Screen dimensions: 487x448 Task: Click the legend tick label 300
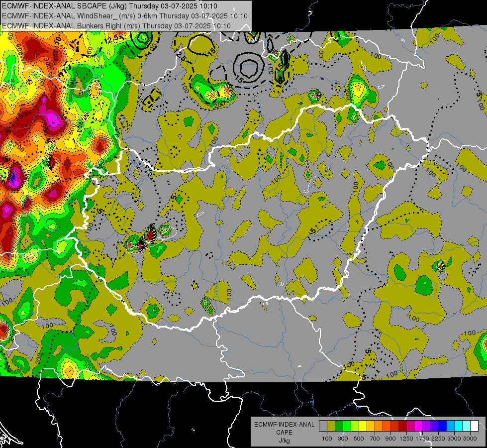pos(343,439)
